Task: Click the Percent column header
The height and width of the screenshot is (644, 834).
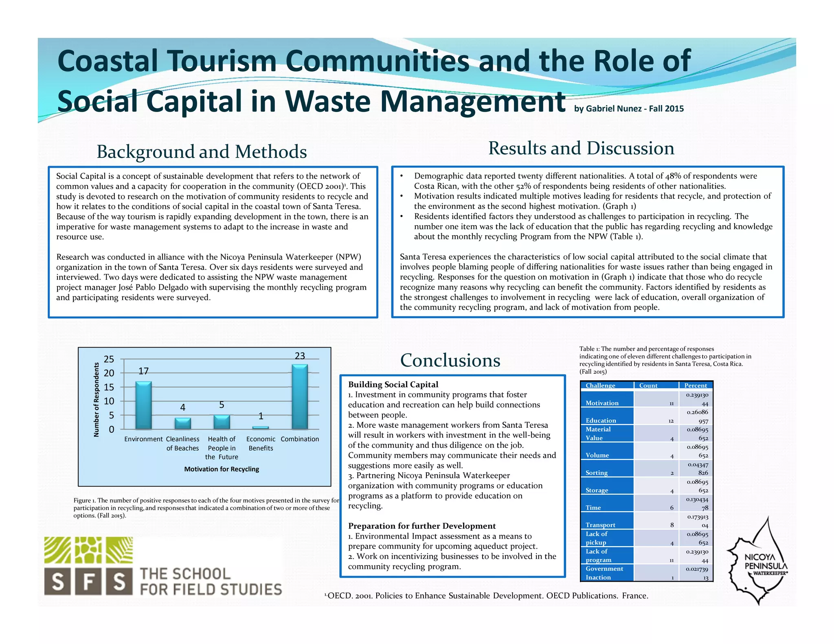Action: [x=696, y=386]
